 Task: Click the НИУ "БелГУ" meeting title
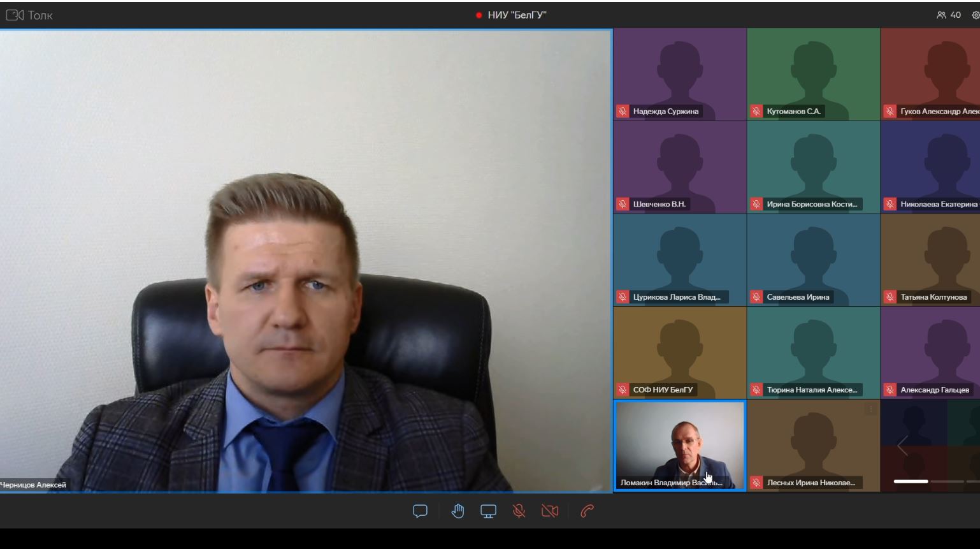(x=517, y=15)
